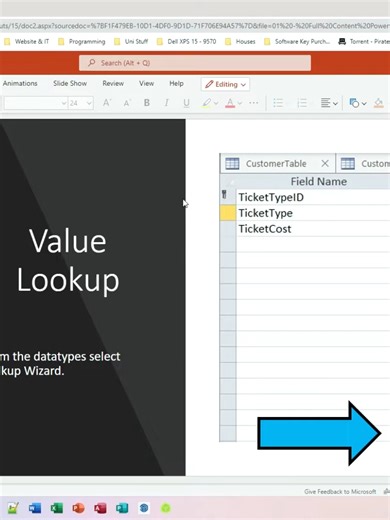Open highlight color dropdown arrow

(x=216, y=103)
